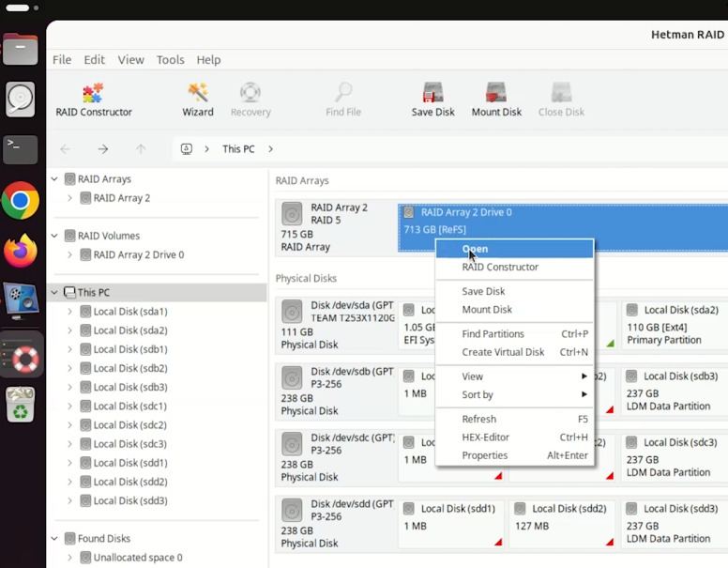Expand breadcrumb arrow after This PC

pyautogui.click(x=270, y=148)
